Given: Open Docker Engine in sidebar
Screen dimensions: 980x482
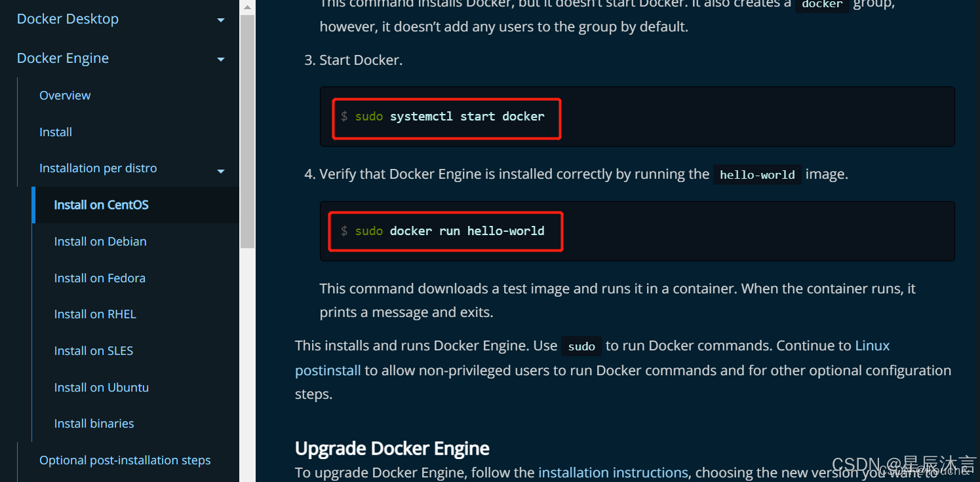Looking at the screenshot, I should [63, 58].
